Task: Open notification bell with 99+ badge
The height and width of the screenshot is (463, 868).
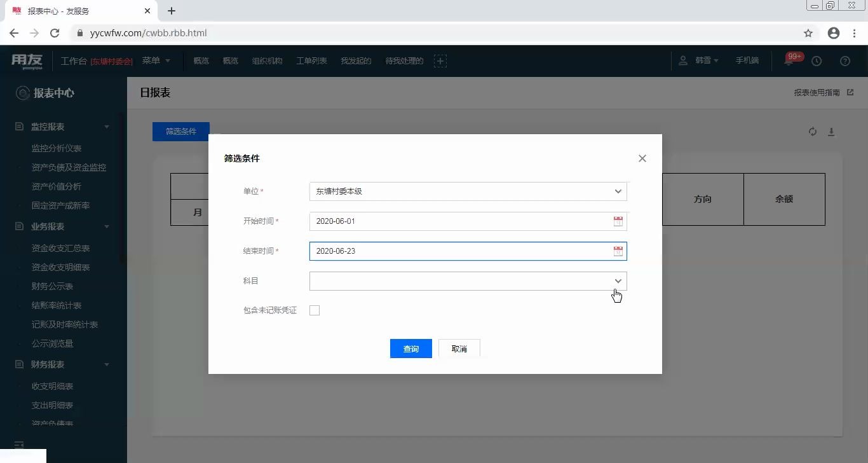Action: [790, 60]
